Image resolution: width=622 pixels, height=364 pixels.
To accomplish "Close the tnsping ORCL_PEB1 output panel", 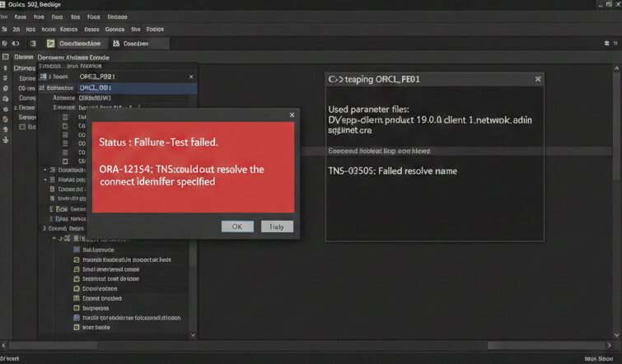I will (538, 78).
